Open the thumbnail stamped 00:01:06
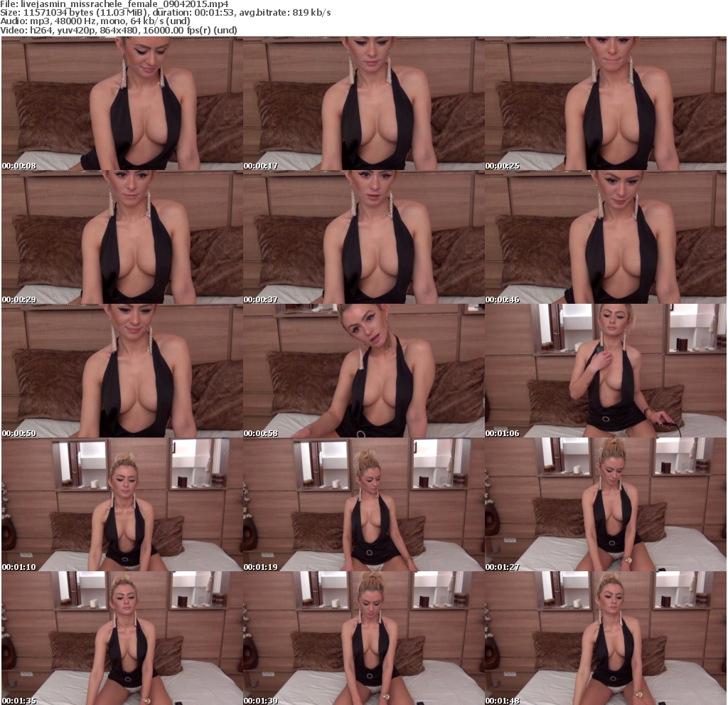This screenshot has width=728, height=705. pyautogui.click(x=606, y=371)
